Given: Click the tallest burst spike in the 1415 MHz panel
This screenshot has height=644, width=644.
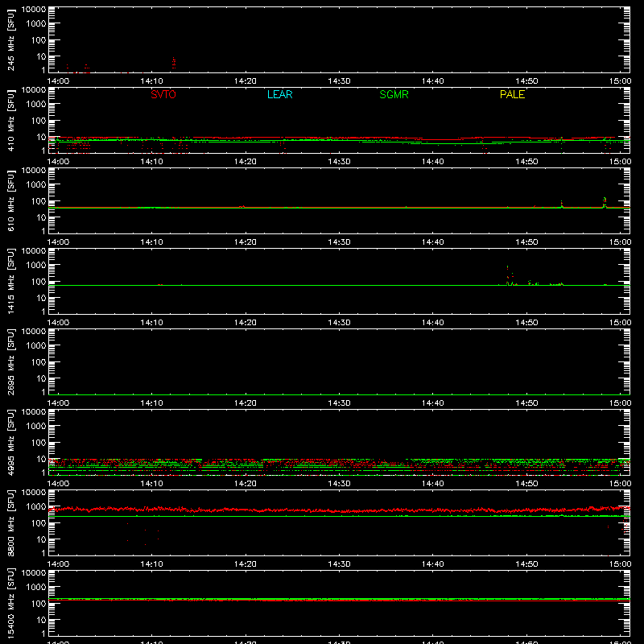Looking at the screenshot, I should point(508,275).
